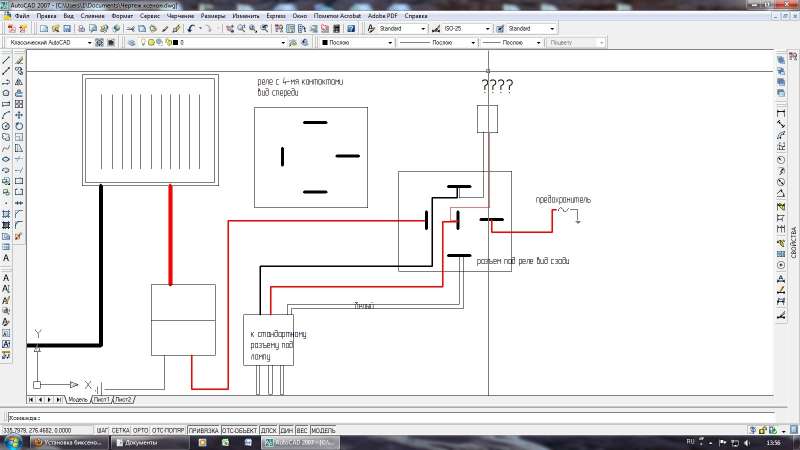The image size is (800, 450).
Task: Click the taskbar clock showing 13:56
Action: pyautogui.click(x=773, y=443)
